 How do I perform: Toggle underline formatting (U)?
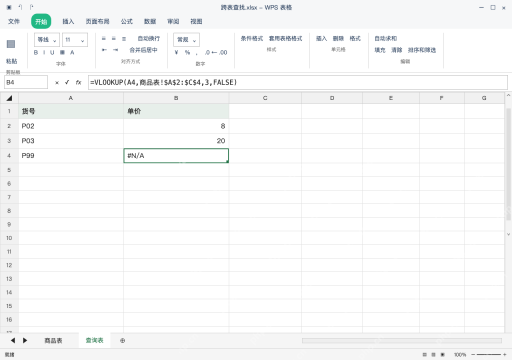tap(52, 52)
